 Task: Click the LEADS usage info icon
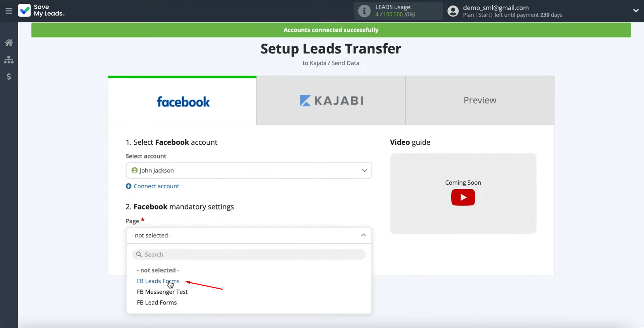coord(364,11)
